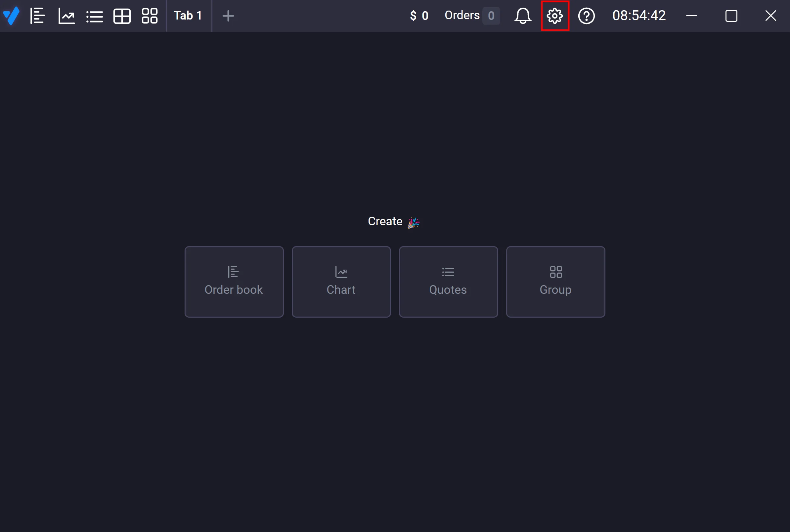
Task: Click the Orders count badge
Action: point(491,16)
